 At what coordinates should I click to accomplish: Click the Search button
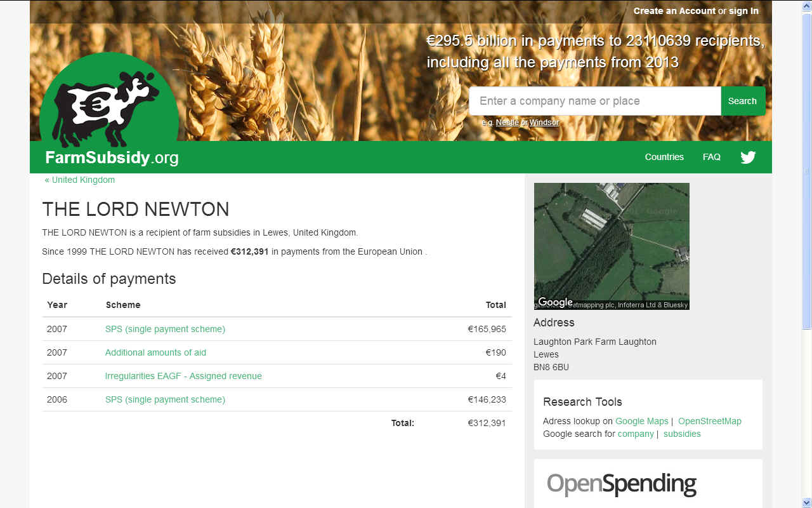pos(743,101)
